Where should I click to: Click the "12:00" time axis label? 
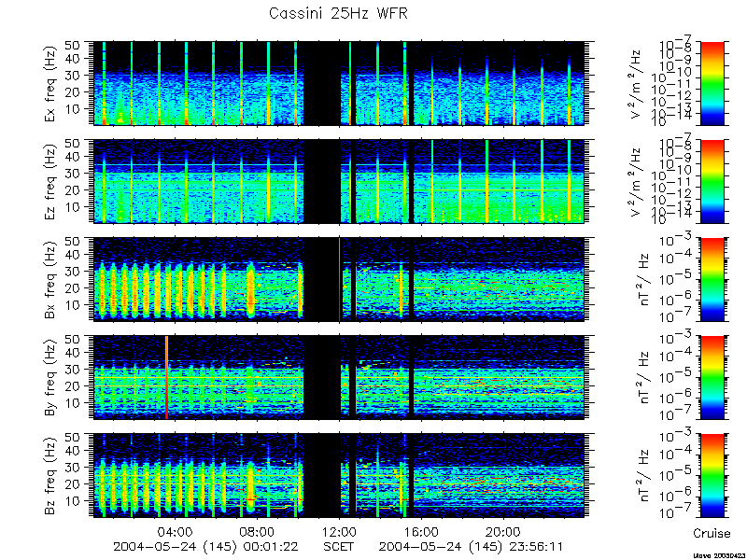click(339, 531)
